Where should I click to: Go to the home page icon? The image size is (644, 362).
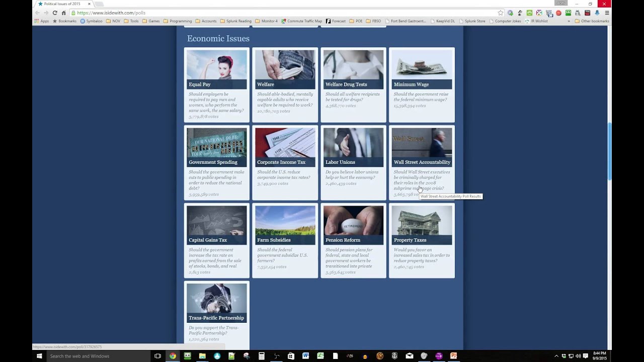pos(63,13)
